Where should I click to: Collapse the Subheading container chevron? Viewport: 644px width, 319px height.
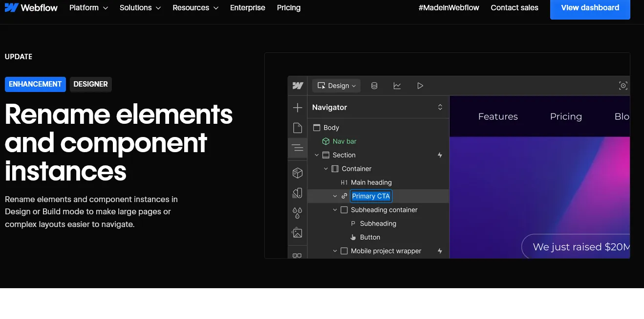click(335, 210)
